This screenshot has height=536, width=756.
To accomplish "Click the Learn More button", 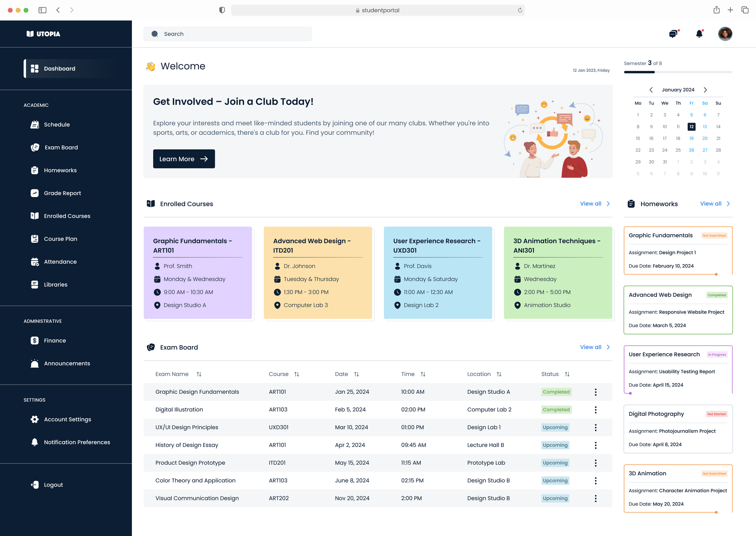I will click(184, 159).
